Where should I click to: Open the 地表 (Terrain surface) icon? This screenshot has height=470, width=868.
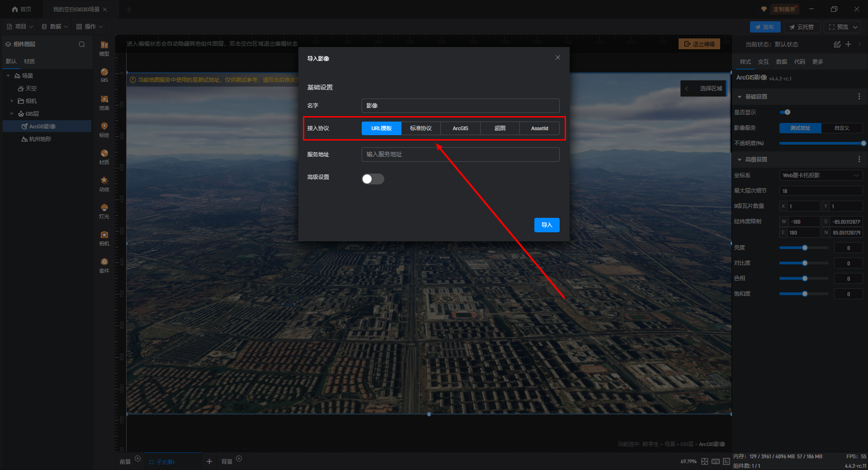click(104, 102)
